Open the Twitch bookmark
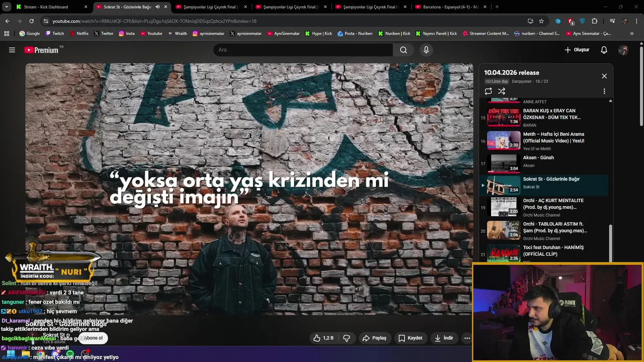Viewport: 644px width, 362px height. pyautogui.click(x=55, y=34)
